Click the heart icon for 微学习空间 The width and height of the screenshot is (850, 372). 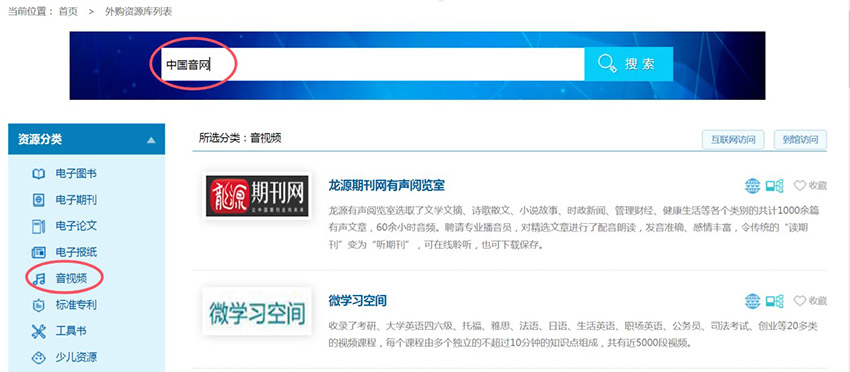click(x=800, y=300)
